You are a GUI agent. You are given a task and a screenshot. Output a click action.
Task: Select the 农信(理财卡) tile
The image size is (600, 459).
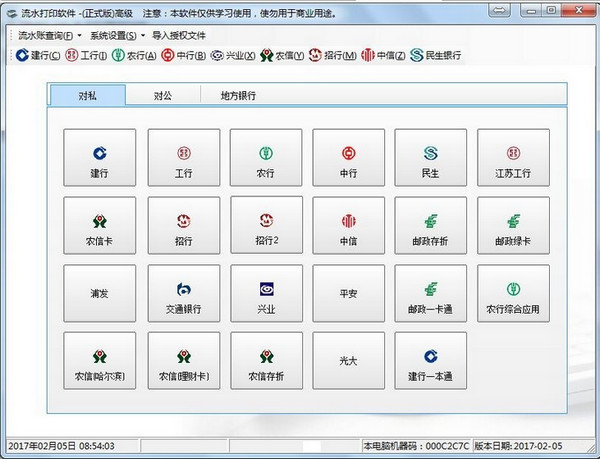click(x=184, y=361)
